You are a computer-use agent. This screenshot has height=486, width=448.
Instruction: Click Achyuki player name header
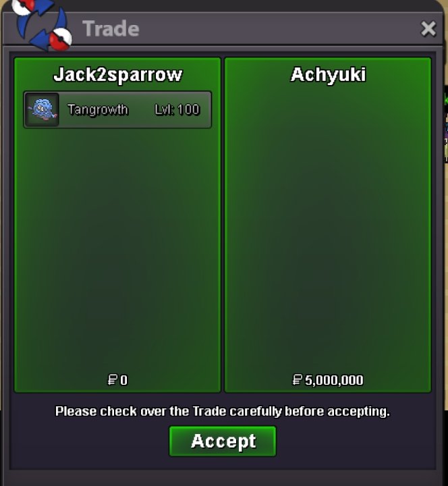[328, 75]
